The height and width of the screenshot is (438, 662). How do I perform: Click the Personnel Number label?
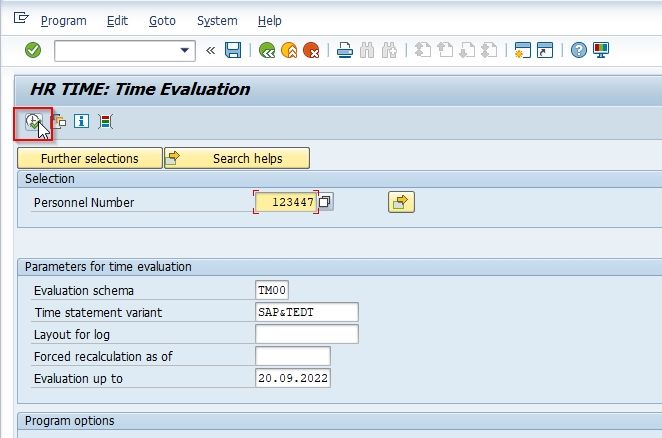pyautogui.click(x=84, y=203)
